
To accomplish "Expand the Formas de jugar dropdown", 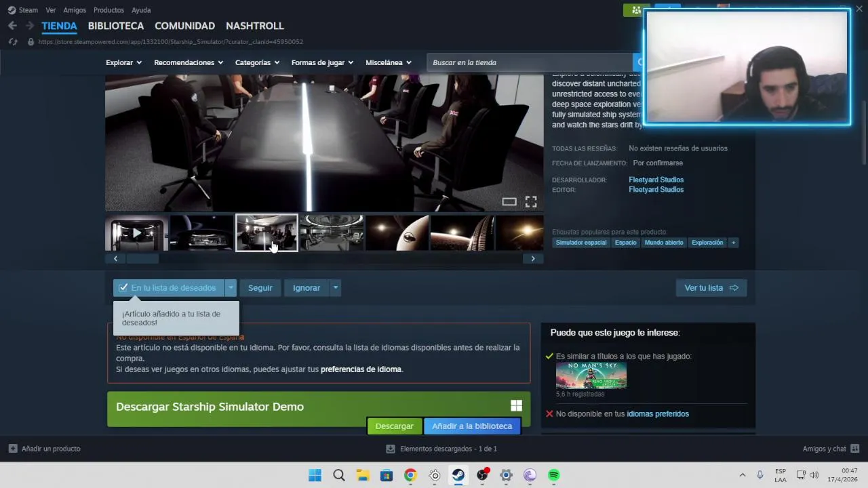I will pyautogui.click(x=322, y=62).
